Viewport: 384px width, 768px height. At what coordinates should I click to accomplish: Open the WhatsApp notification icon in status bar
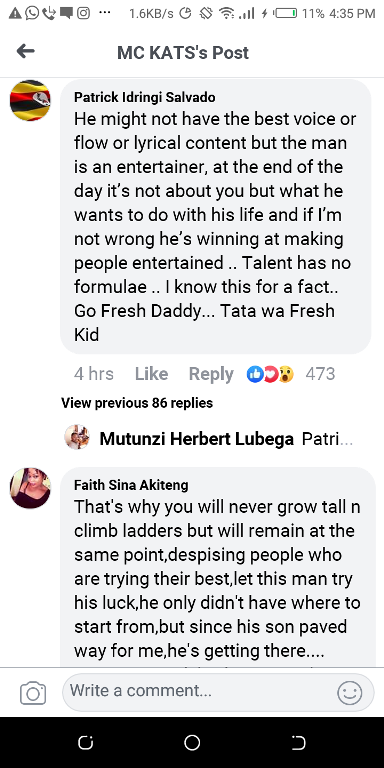[32, 14]
